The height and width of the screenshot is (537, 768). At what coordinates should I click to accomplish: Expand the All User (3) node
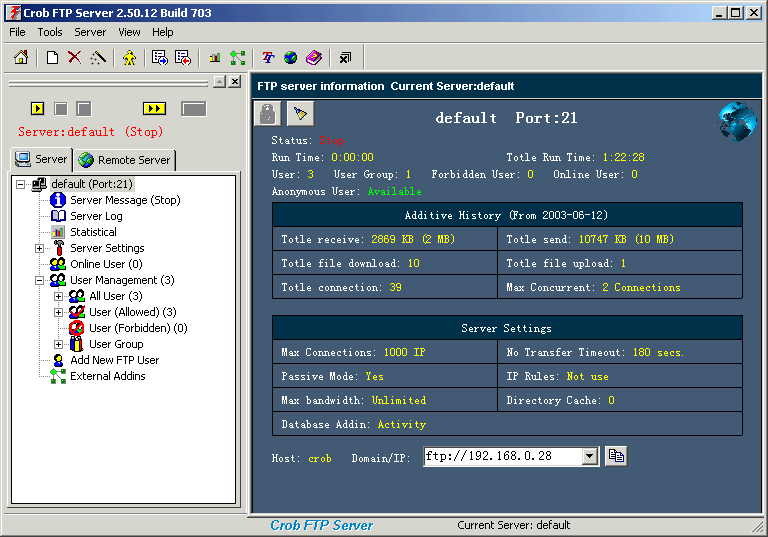(x=58, y=296)
